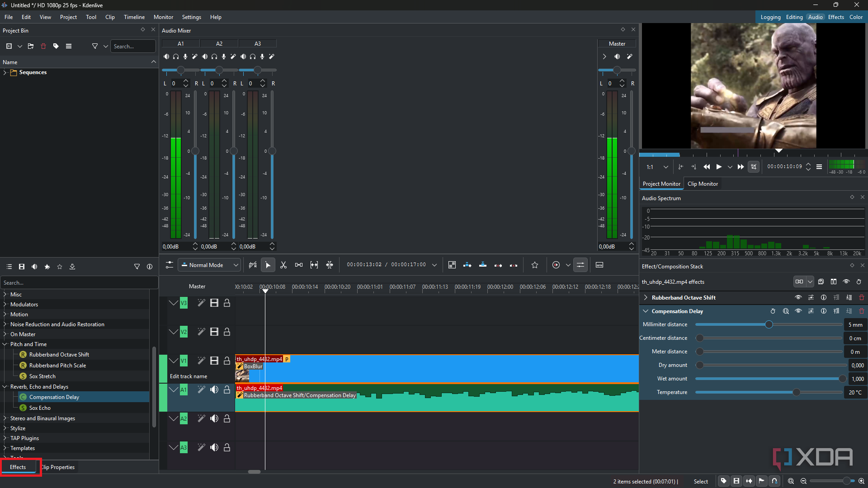
Task: Click the Add Clip icon in Project Bin
Action: tap(9, 46)
